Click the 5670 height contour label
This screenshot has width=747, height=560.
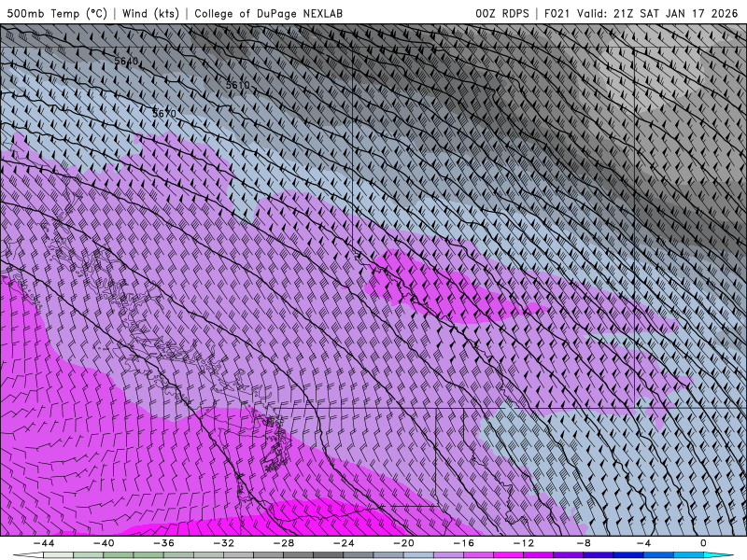(x=164, y=113)
